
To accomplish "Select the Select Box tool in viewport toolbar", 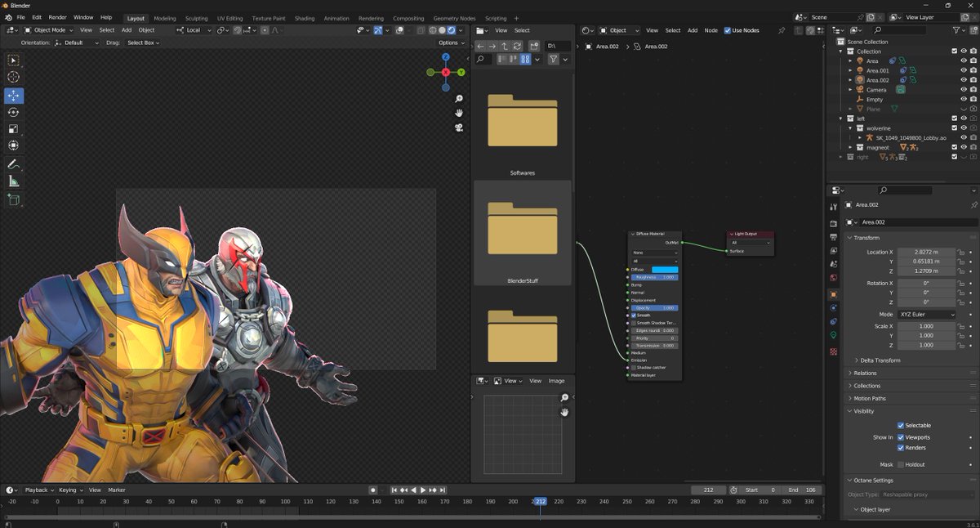I will coord(14,60).
